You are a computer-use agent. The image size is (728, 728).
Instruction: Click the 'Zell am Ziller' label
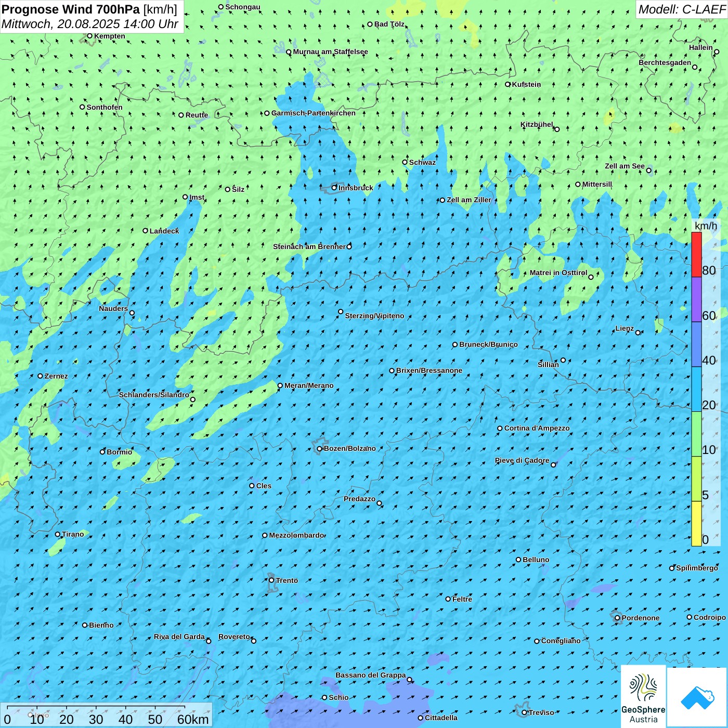click(x=469, y=200)
